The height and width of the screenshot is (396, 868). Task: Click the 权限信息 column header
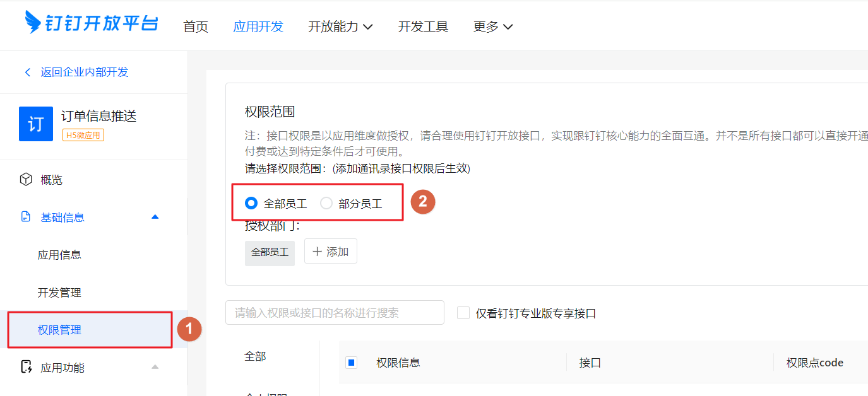[x=398, y=363]
